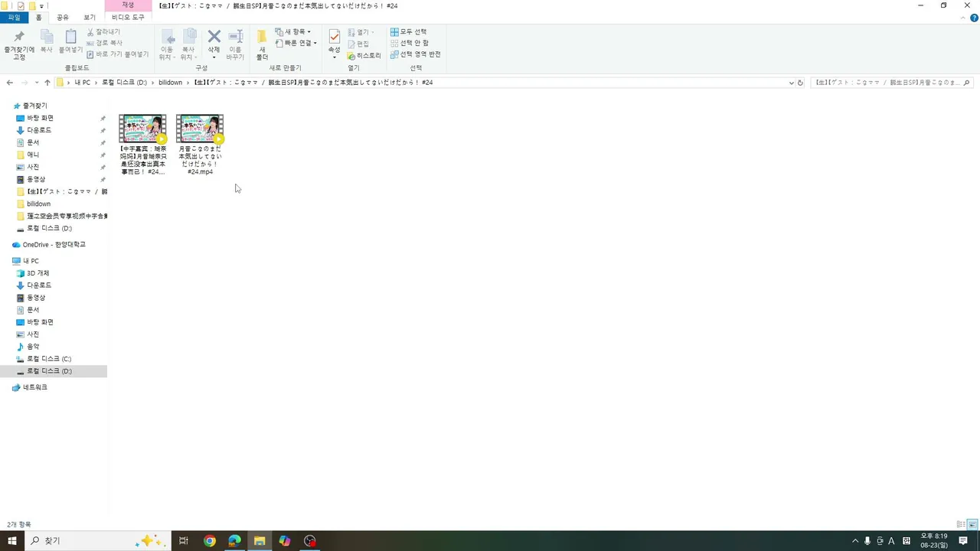Click 모두 선택 (Select all)

click(408, 32)
